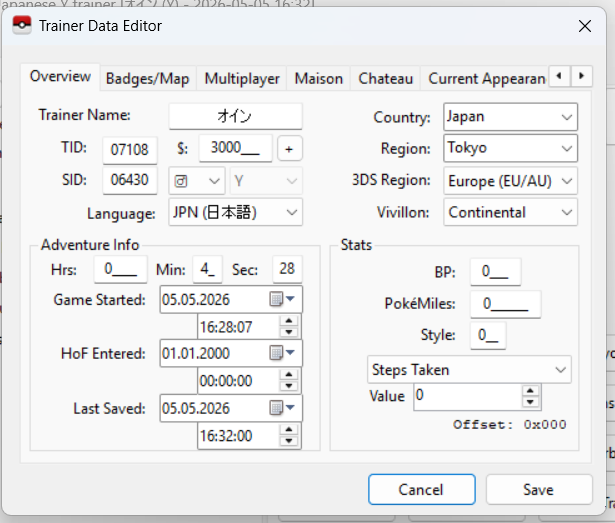Click the Cancel button
615x523 pixels.
click(x=422, y=489)
